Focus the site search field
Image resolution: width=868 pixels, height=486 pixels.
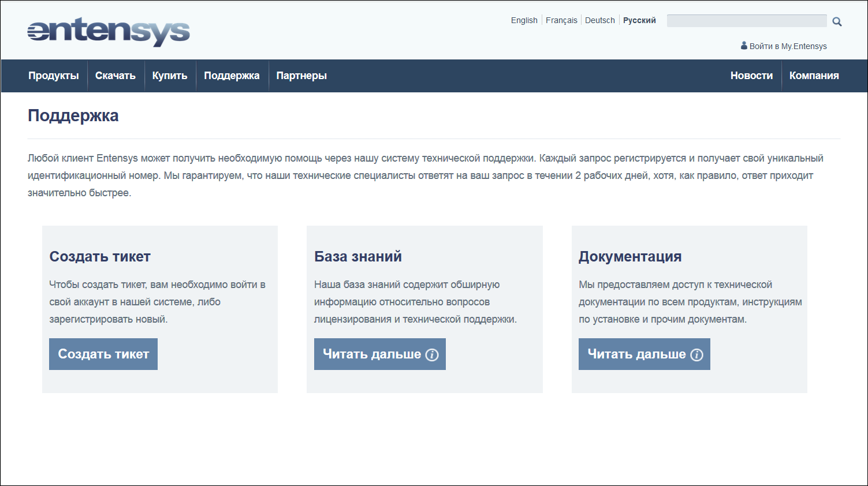747,21
